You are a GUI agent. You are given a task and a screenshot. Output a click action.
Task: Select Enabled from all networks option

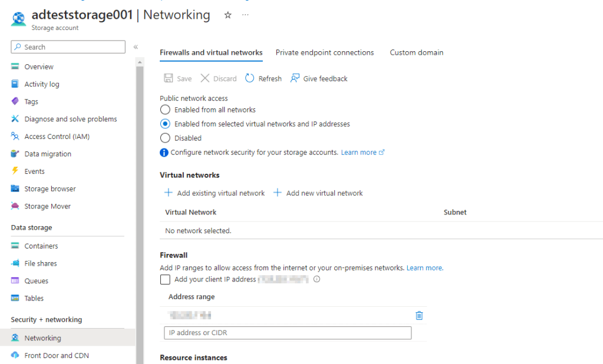pos(165,110)
